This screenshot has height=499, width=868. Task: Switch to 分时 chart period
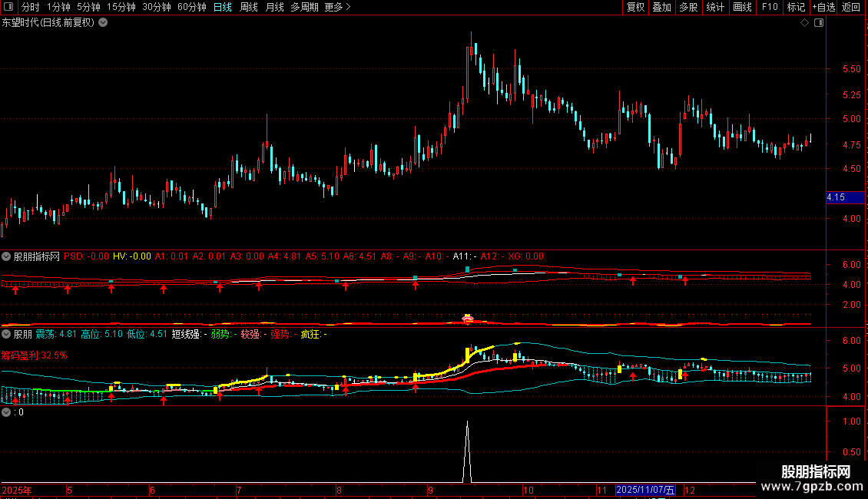(x=31, y=7)
